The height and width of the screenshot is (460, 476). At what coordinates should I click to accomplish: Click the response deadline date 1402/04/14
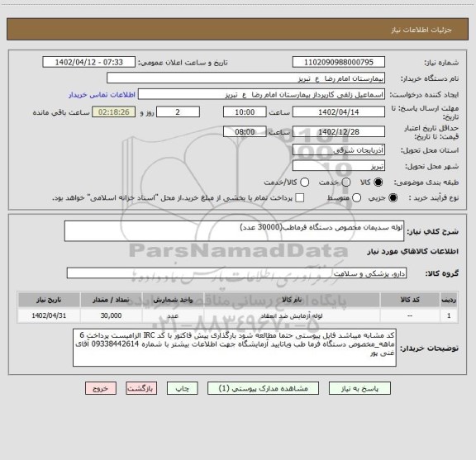(x=339, y=112)
